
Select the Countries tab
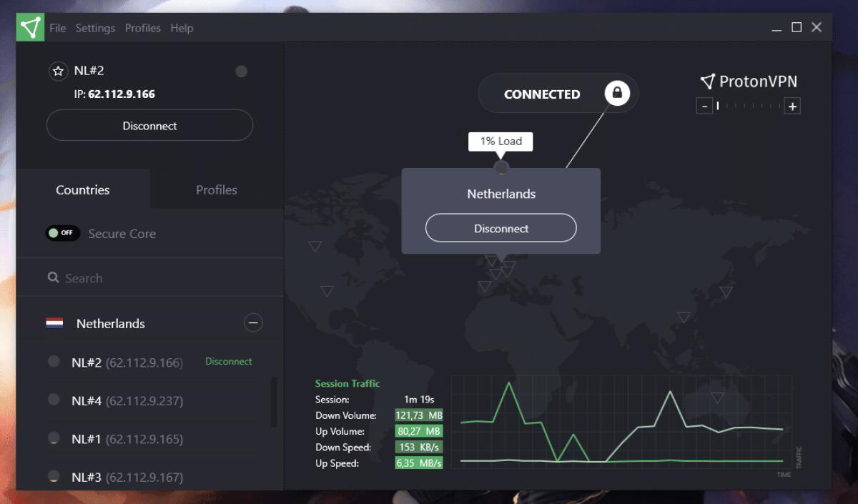[82, 189]
